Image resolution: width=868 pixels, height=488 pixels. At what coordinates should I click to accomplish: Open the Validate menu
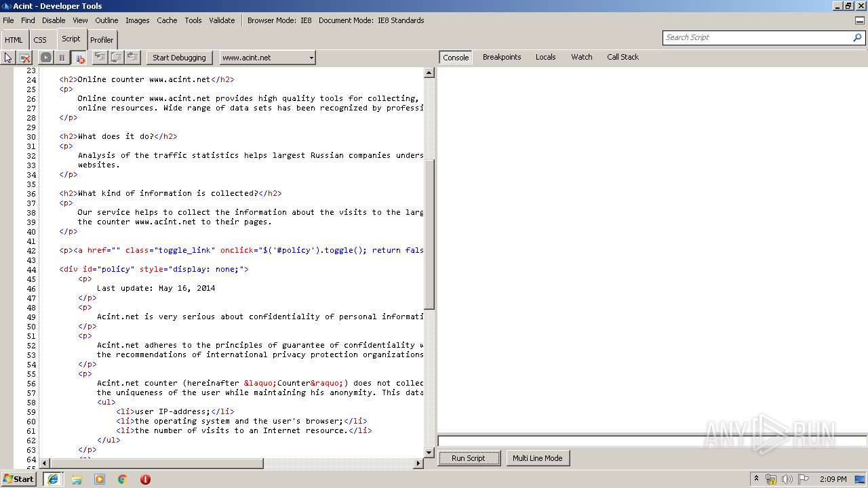(x=222, y=20)
